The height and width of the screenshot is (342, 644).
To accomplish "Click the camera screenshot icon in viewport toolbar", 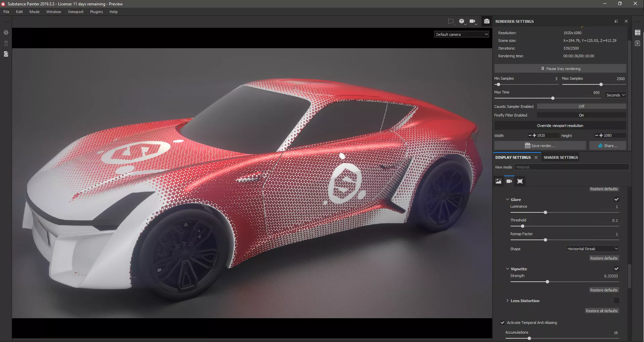I will click(486, 21).
